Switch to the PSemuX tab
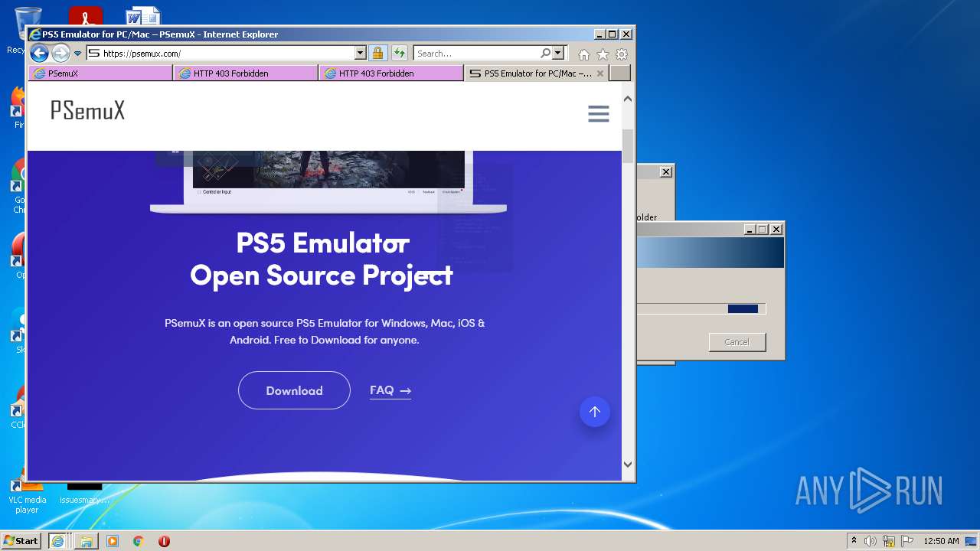 click(100, 73)
